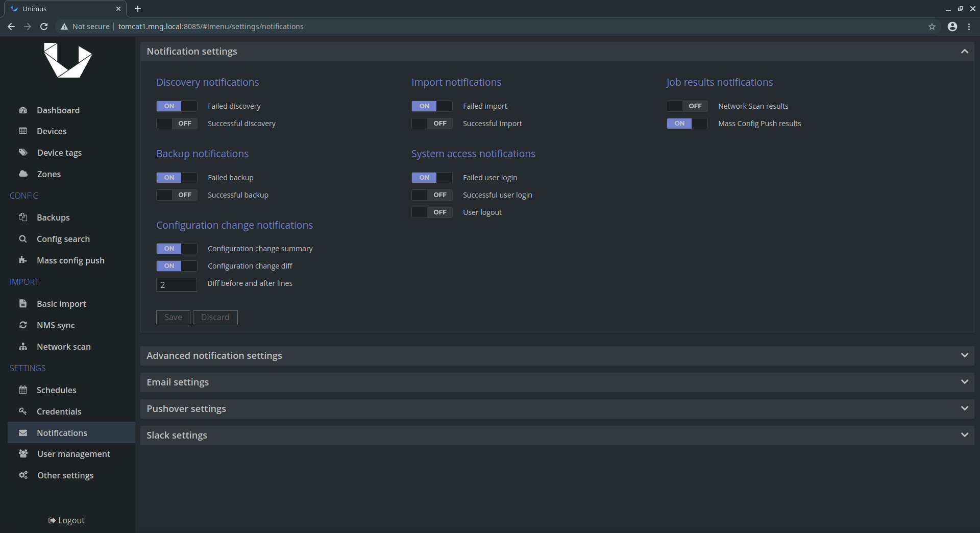Click the Diff before and after lines field
The width and height of the screenshot is (980, 533).
click(x=176, y=285)
